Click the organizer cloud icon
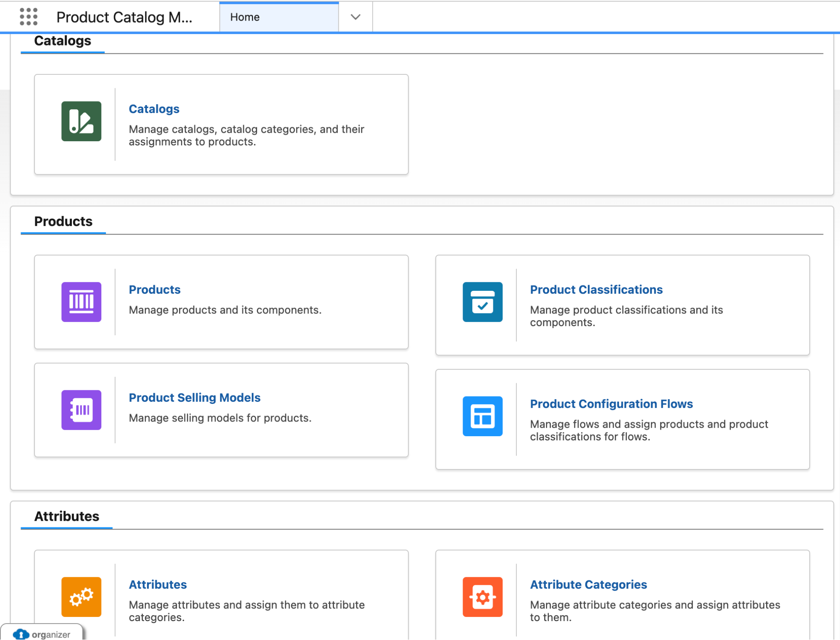The width and height of the screenshot is (840, 640). (x=21, y=634)
